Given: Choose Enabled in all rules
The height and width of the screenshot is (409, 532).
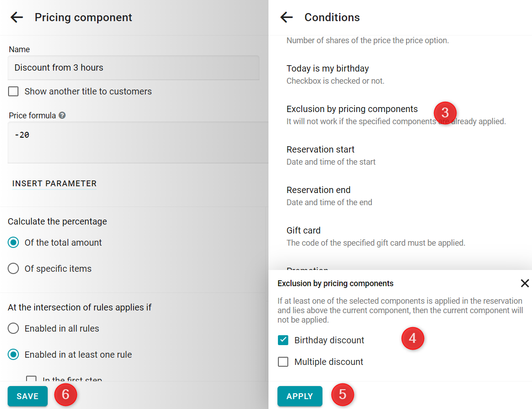Looking at the screenshot, I should [13, 328].
